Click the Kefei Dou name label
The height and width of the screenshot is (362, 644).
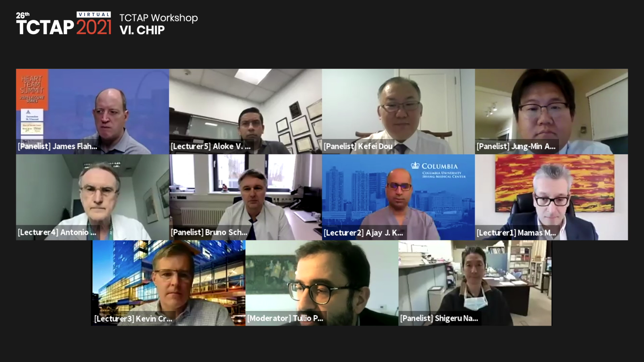(358, 146)
